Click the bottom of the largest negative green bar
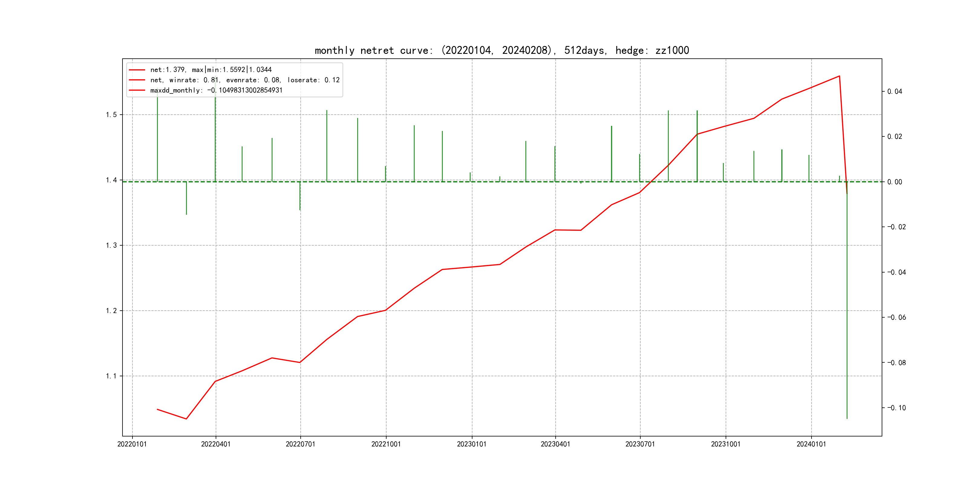The image size is (980, 490). (847, 418)
